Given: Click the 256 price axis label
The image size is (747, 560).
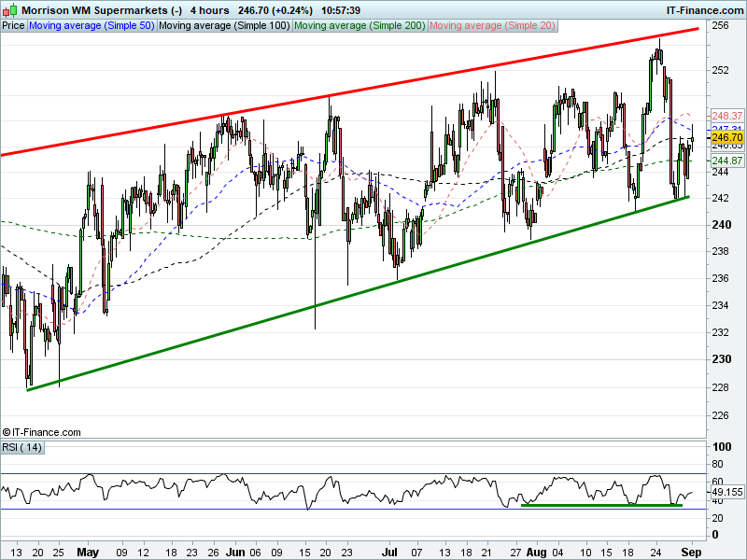Looking at the screenshot, I should tap(720, 25).
